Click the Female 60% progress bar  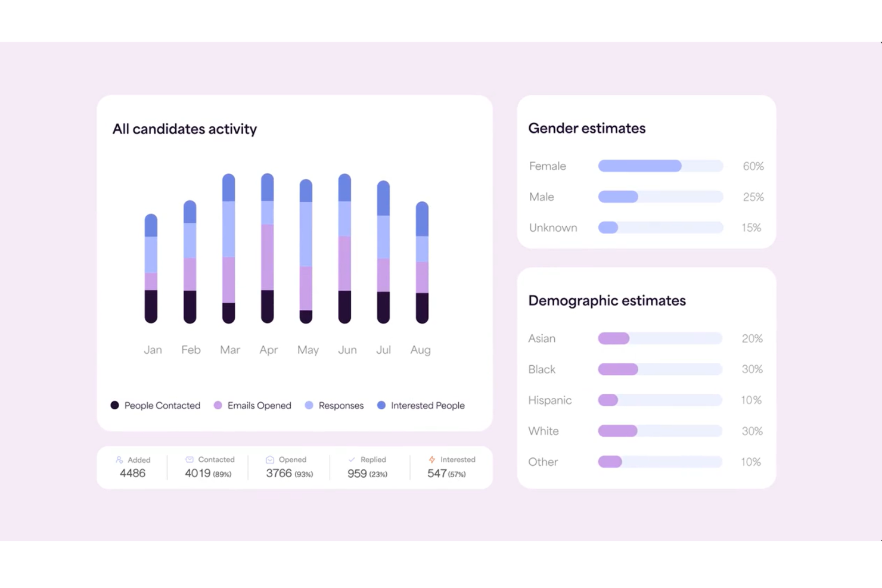pos(660,166)
